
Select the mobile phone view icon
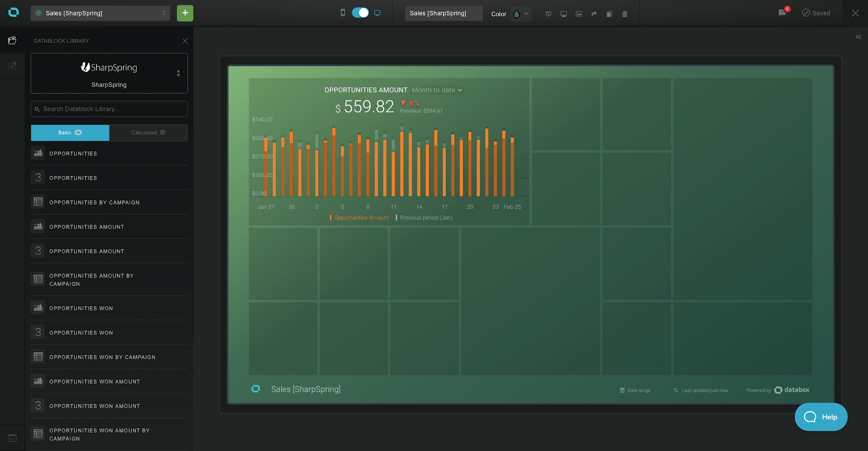[x=343, y=12]
